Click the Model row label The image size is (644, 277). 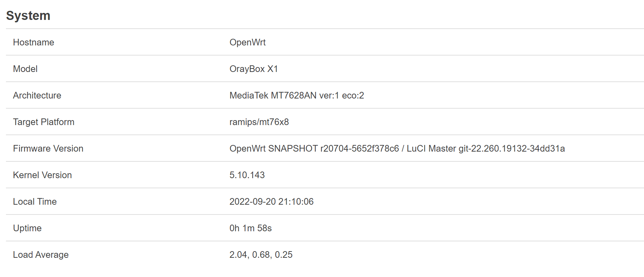tap(25, 69)
